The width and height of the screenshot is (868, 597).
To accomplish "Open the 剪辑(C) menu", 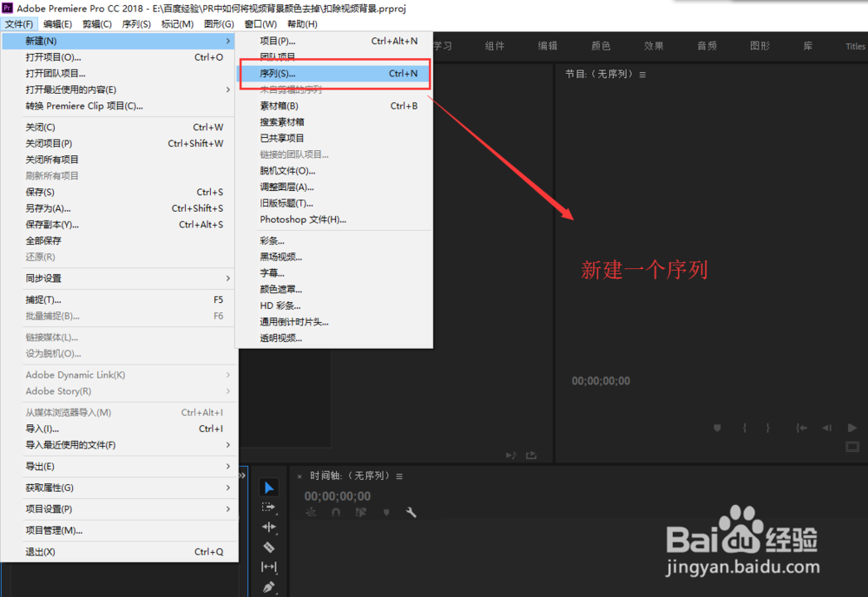I will click(97, 23).
